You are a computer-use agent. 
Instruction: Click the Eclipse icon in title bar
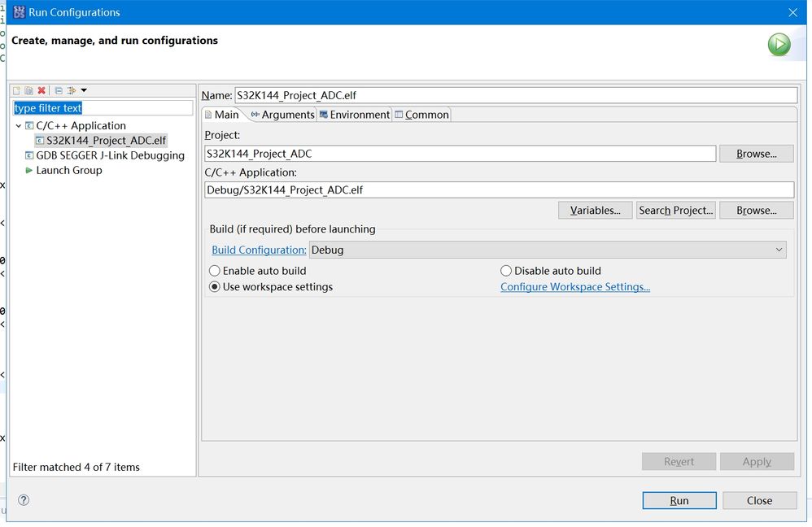tap(20, 12)
